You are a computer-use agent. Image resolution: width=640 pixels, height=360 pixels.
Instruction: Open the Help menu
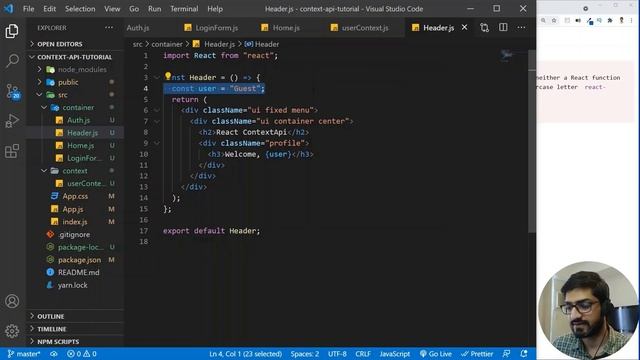pos(215,9)
